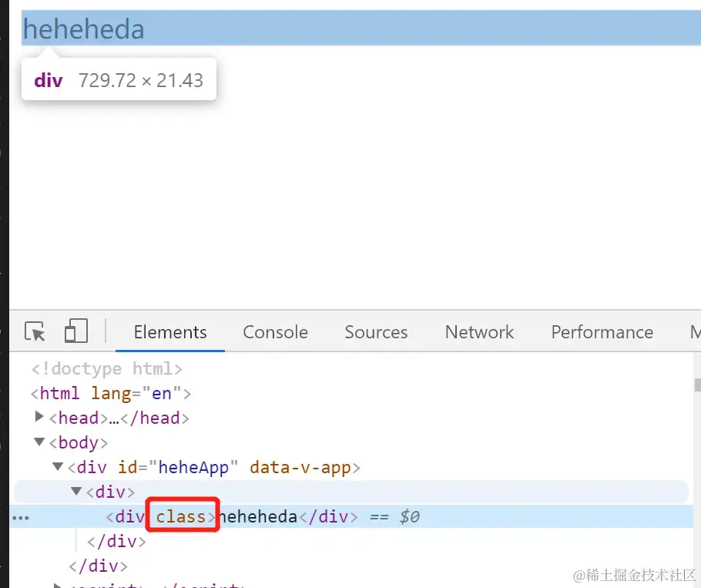Expand the head element node
Image resolution: width=701 pixels, height=588 pixels.
point(39,417)
